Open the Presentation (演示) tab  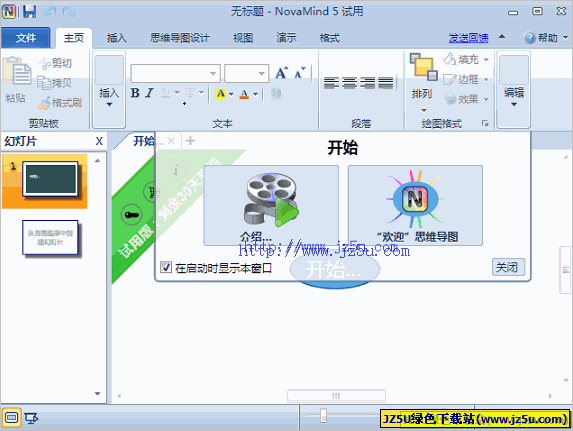[286, 38]
